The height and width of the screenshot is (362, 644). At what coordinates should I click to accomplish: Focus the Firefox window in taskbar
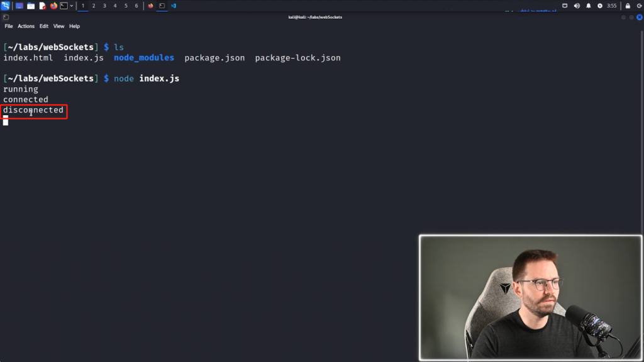[151, 6]
